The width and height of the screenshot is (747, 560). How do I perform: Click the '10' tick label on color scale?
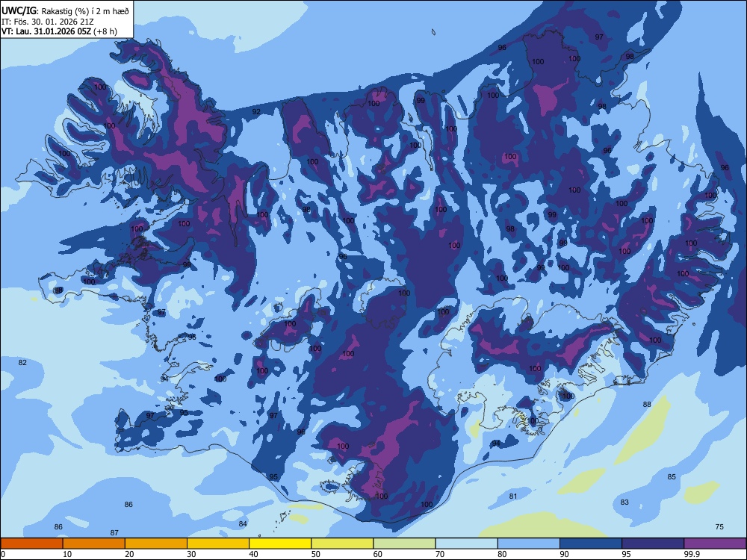coord(67,554)
